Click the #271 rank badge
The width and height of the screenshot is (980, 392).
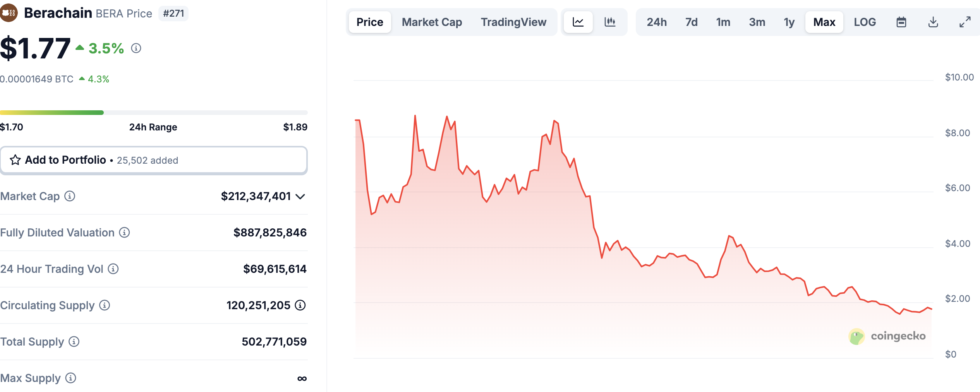[173, 14]
